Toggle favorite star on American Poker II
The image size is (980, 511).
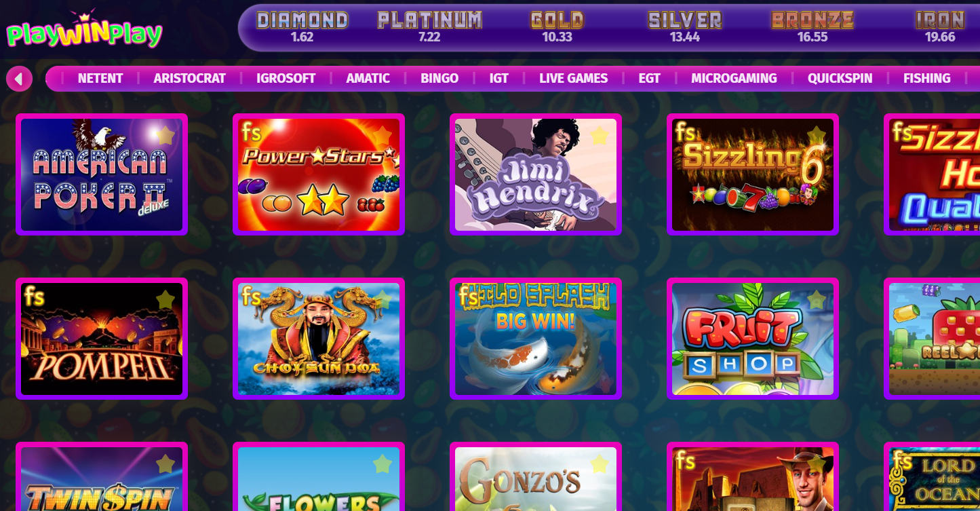[x=165, y=135]
